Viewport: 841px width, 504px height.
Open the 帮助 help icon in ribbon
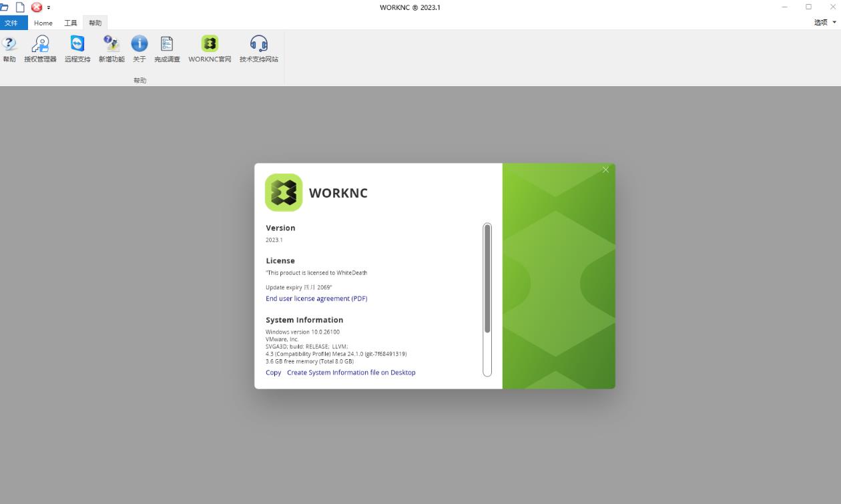coord(9,49)
